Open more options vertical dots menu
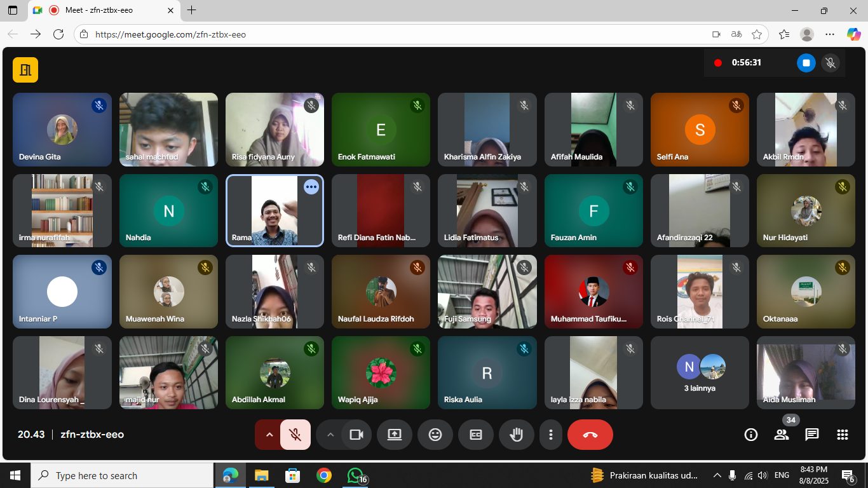Viewport: 868px width, 488px height. [x=551, y=435]
